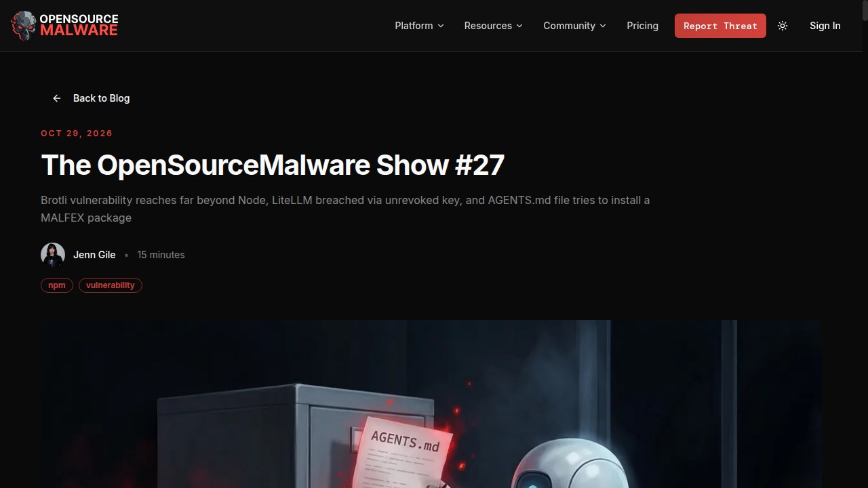The width and height of the screenshot is (868, 488).
Task: Select the vulnerability tag
Action: [x=111, y=285]
